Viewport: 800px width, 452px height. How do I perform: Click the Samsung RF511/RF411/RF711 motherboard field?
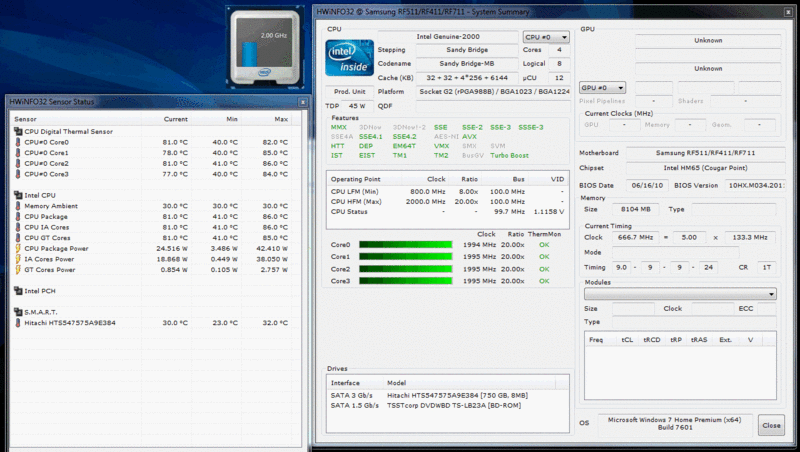pos(705,153)
